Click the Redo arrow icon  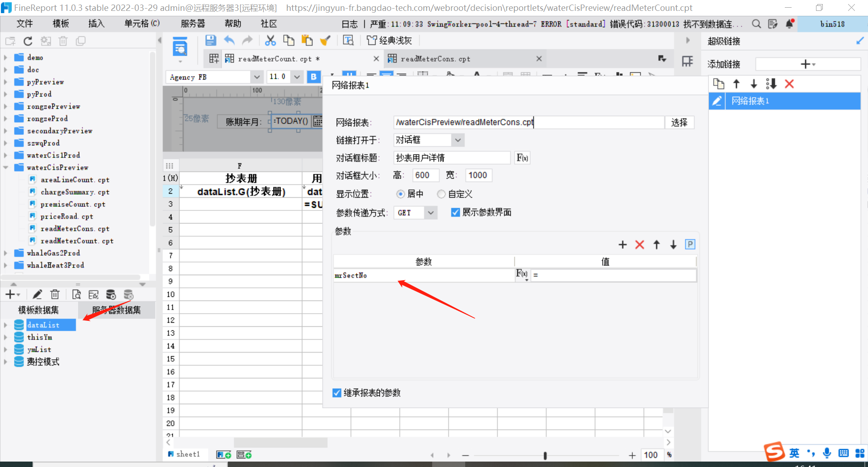click(247, 41)
